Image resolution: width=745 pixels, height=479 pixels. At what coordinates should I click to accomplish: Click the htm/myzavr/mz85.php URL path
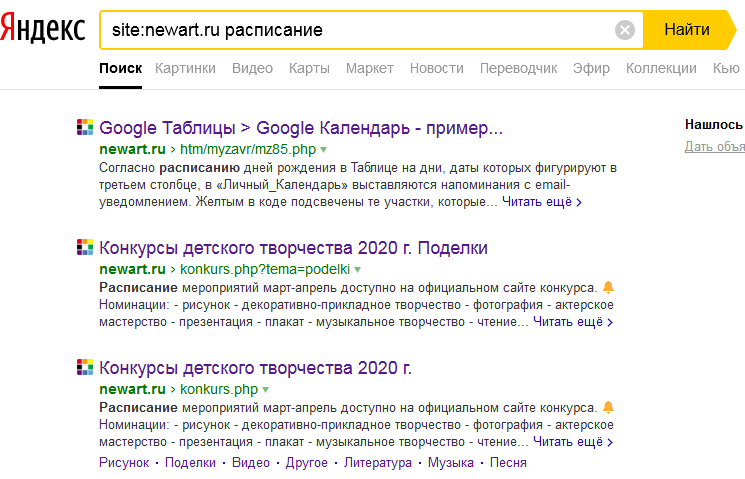click(248, 149)
